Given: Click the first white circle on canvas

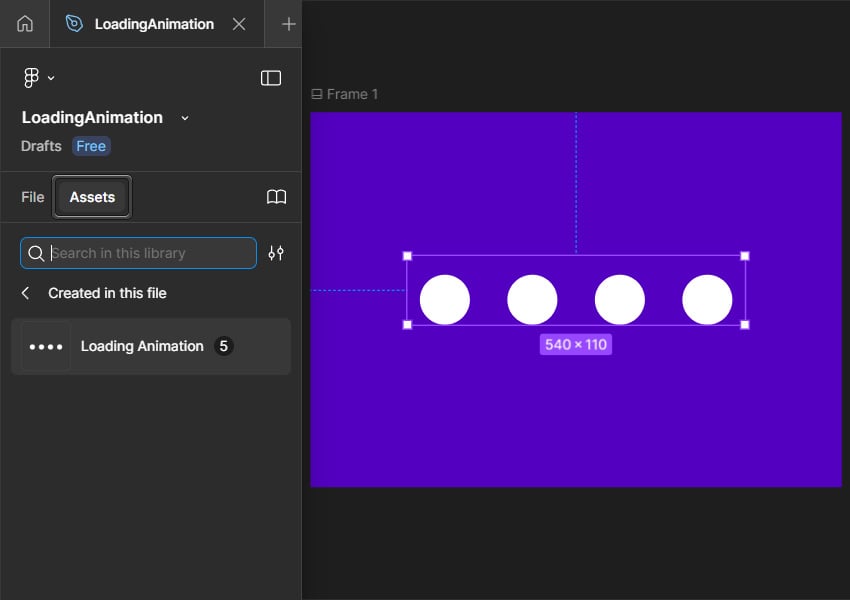Looking at the screenshot, I should coord(444,300).
